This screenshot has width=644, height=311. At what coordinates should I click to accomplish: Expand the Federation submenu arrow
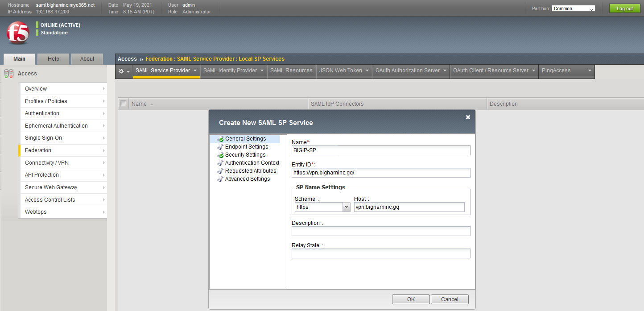click(x=103, y=150)
